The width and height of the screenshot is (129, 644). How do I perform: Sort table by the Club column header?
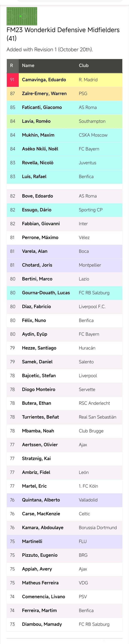(84, 65)
